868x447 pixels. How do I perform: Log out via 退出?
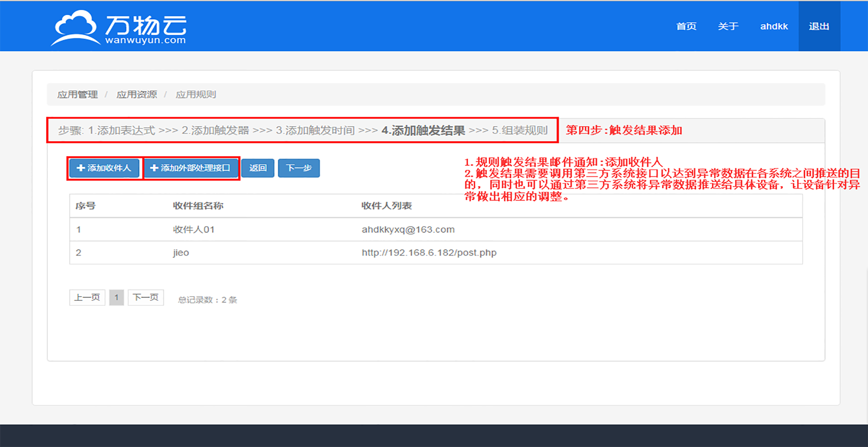[x=819, y=27]
